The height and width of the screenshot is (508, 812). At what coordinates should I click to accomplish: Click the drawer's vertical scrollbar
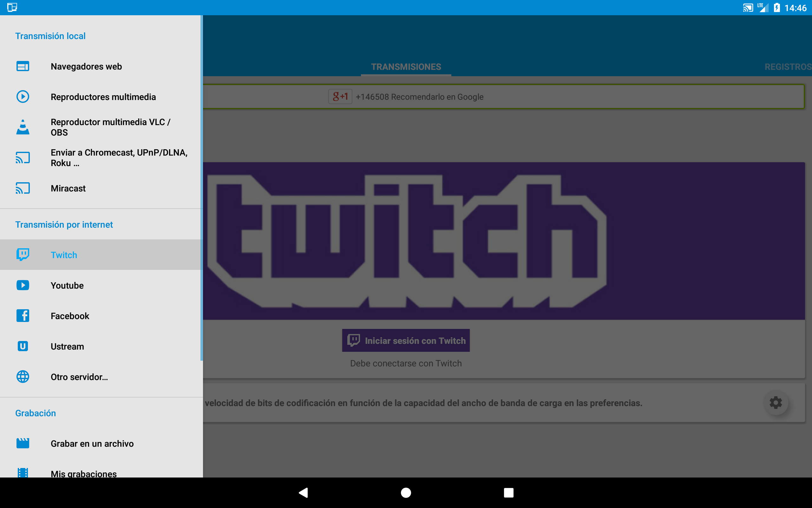click(202, 188)
